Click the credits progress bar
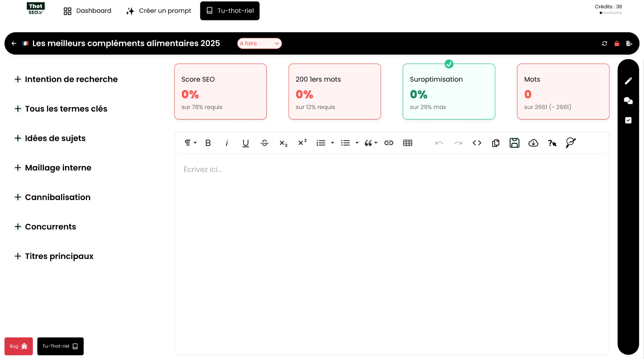 [611, 13]
